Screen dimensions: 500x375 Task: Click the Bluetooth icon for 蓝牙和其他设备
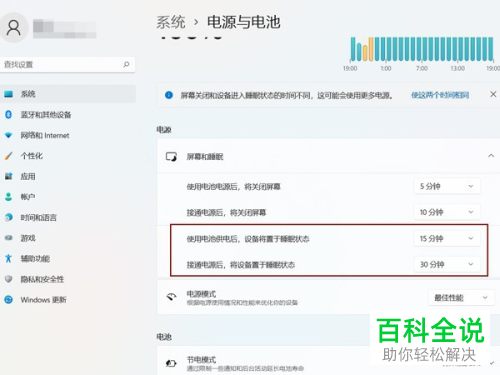[x=8, y=115]
